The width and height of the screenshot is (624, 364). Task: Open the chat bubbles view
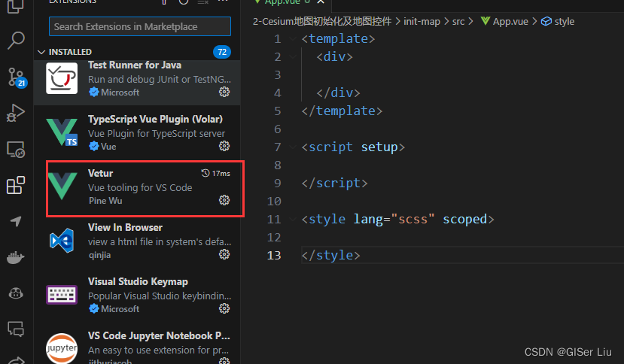16,329
